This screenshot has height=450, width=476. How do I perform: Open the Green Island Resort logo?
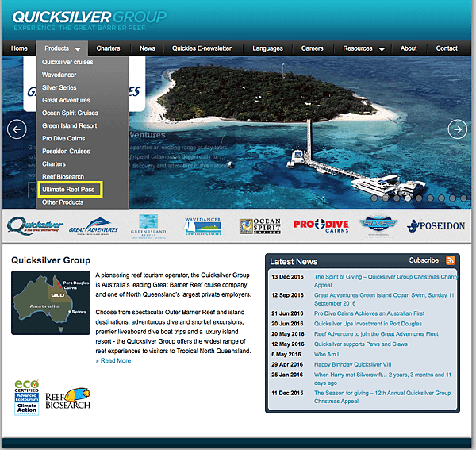[148, 226]
